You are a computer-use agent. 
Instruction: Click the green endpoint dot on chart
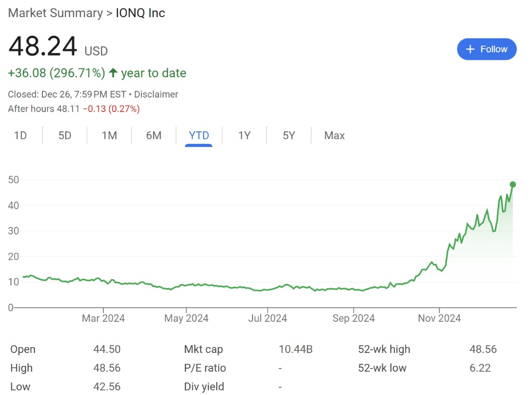pos(513,184)
